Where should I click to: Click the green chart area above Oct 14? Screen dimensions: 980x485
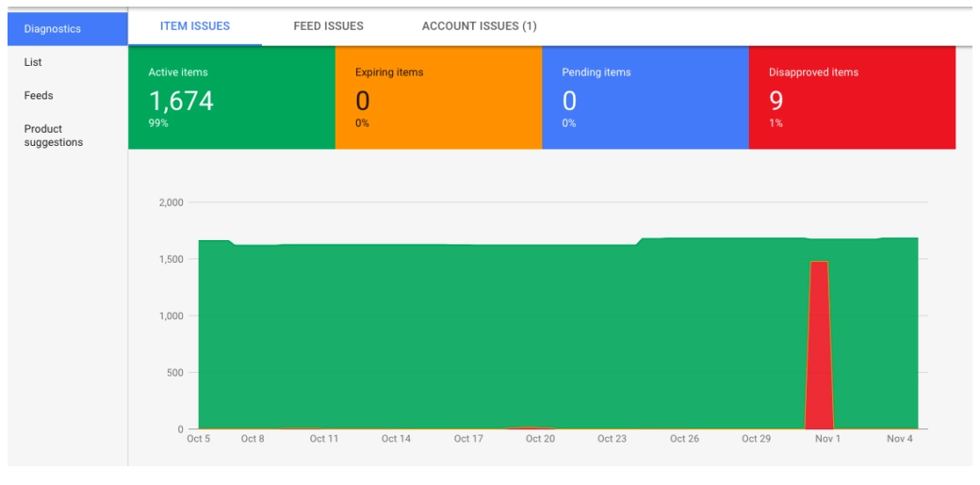click(x=397, y=337)
